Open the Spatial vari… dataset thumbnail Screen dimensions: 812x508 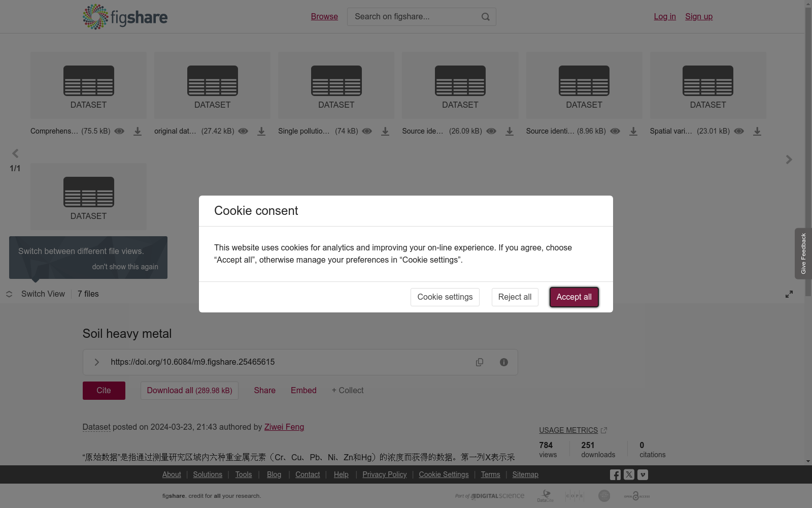[708, 85]
